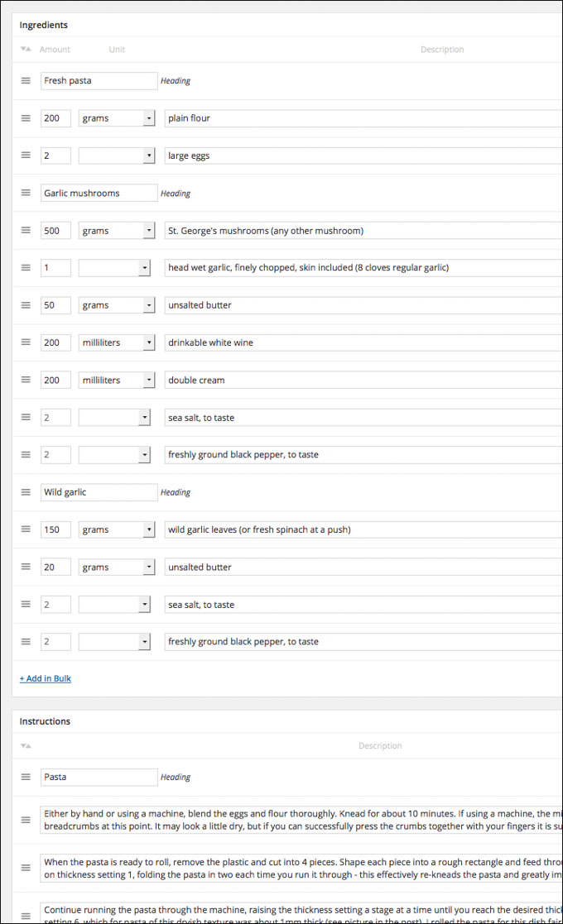Grab drag handle beside Fresh pasta heading
563x924 pixels.
click(26, 81)
